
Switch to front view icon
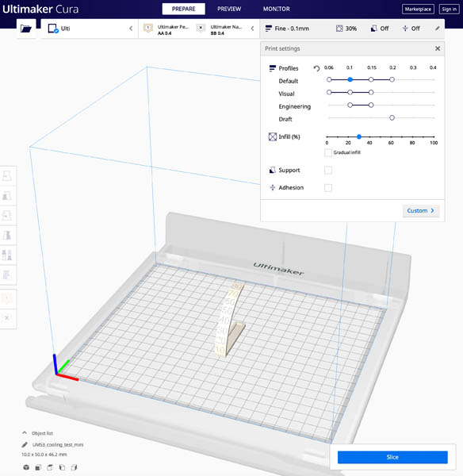pyautogui.click(x=38, y=467)
